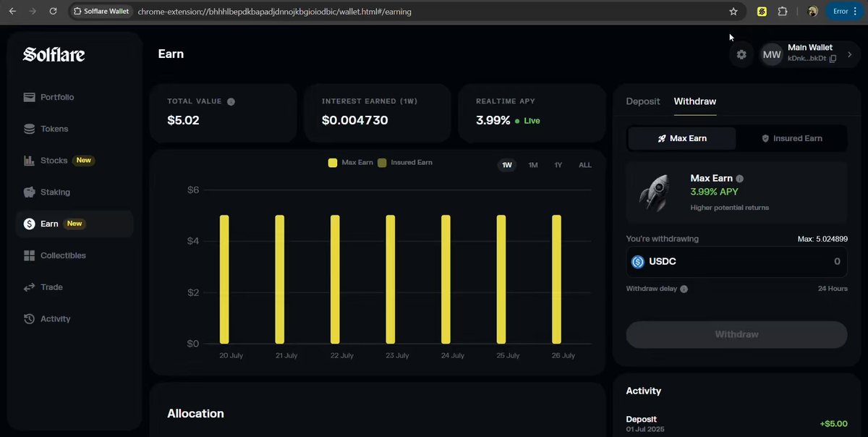
Task: Click the 20 July chart bar
Action: click(224, 279)
